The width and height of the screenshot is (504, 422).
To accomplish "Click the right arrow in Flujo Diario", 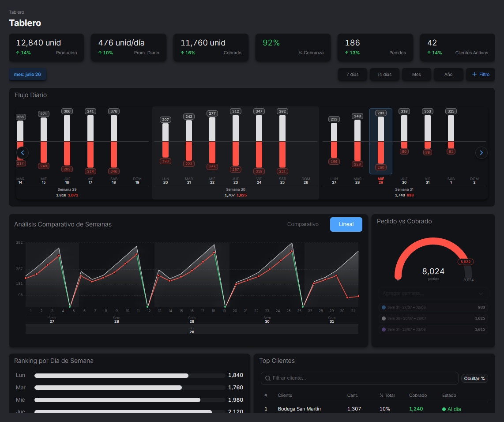I will pos(481,153).
